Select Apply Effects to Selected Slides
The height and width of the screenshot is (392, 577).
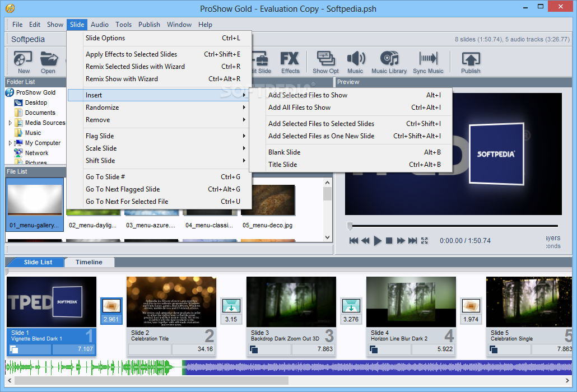point(159,54)
